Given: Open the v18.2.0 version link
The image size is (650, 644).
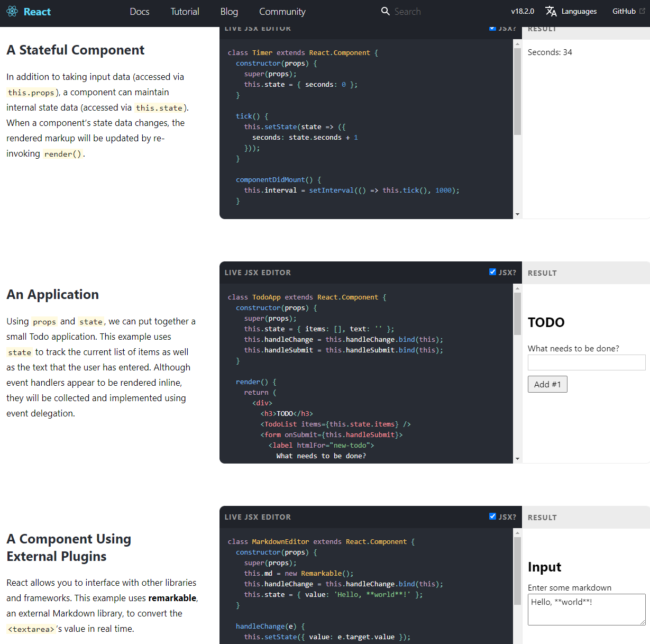Looking at the screenshot, I should pos(523,11).
